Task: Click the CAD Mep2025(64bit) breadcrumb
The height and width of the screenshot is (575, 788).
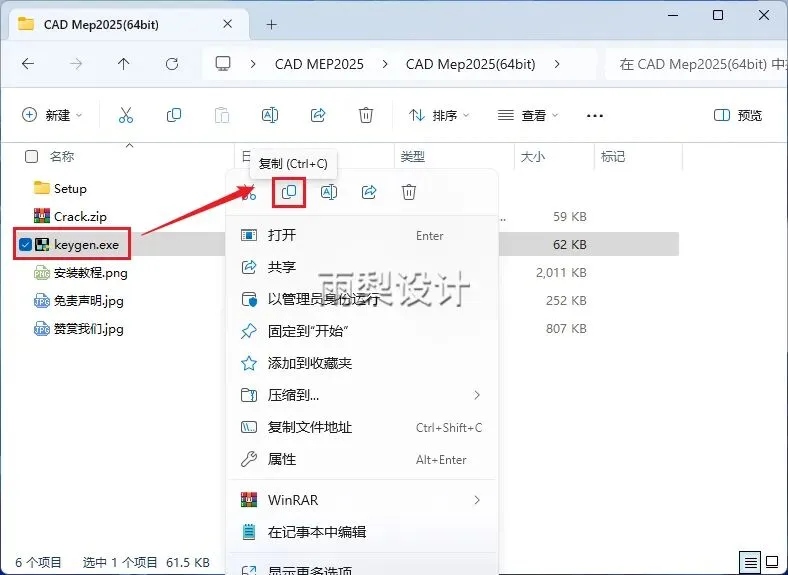Action: click(x=470, y=64)
